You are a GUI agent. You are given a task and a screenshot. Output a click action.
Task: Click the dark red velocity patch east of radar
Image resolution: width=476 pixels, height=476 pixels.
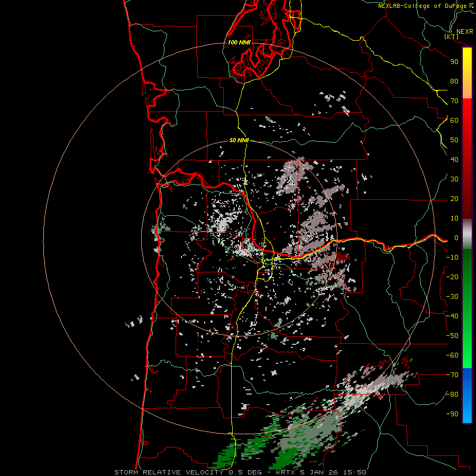click(343, 257)
